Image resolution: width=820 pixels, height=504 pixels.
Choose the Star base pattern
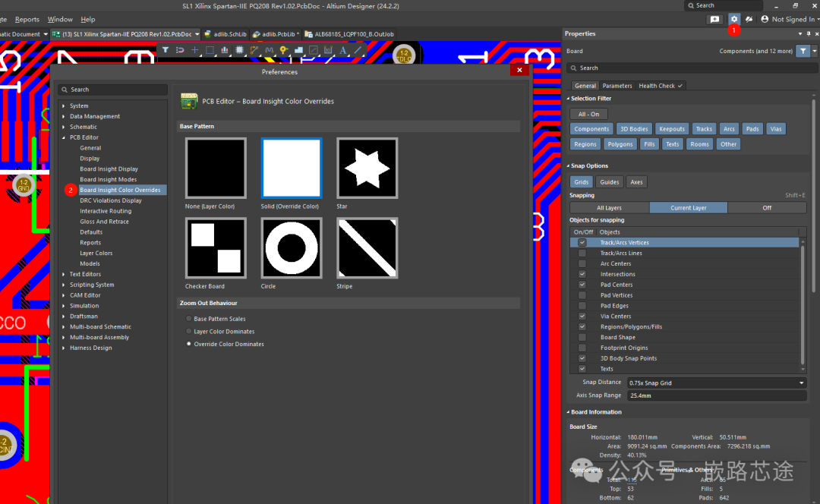367,168
